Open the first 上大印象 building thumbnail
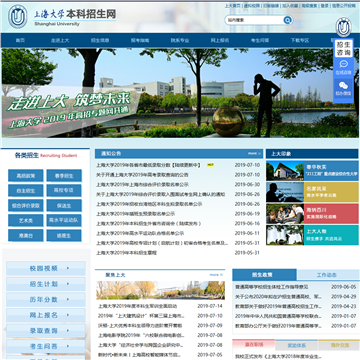The width and height of the screenshot is (360, 360). pos(285,171)
